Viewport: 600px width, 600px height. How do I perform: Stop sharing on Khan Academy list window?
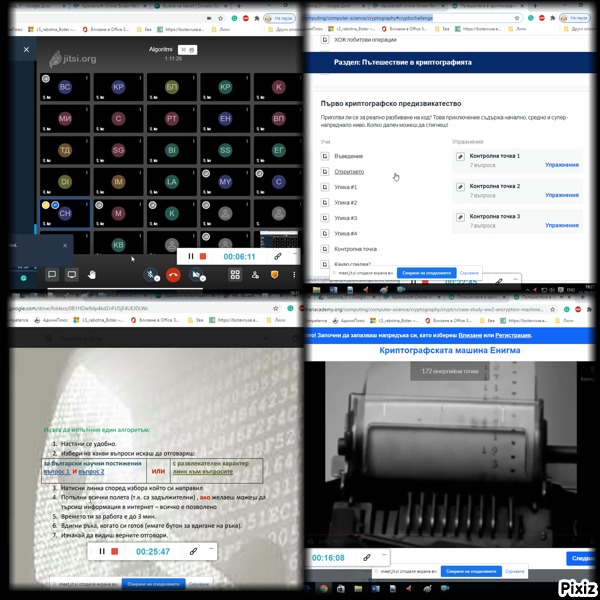(x=426, y=273)
